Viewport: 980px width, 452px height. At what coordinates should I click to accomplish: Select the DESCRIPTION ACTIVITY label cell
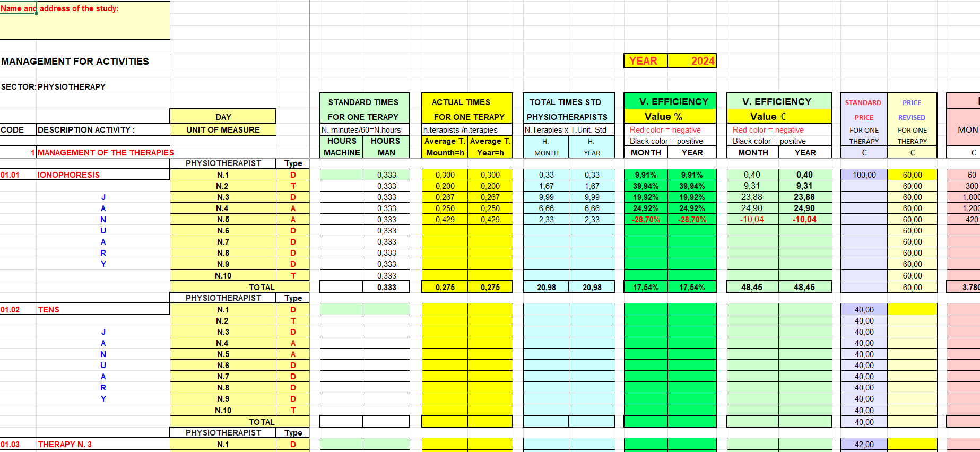point(103,129)
